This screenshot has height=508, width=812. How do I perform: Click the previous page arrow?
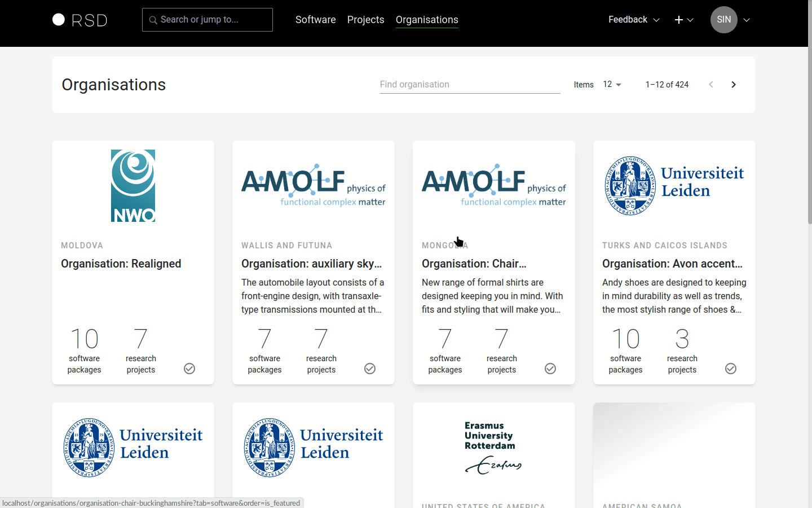711,85
